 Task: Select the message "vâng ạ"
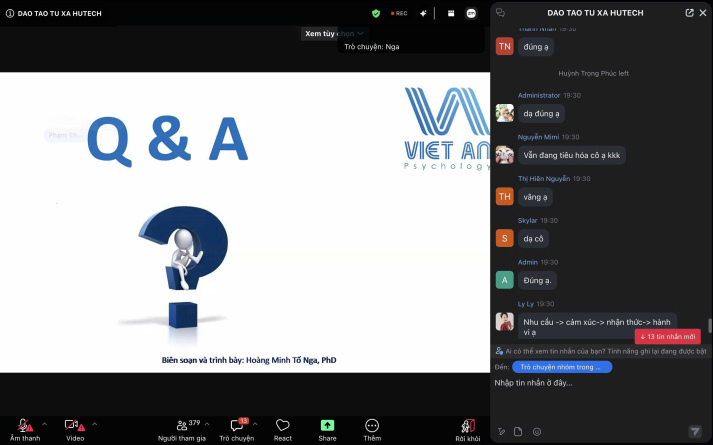pos(535,197)
